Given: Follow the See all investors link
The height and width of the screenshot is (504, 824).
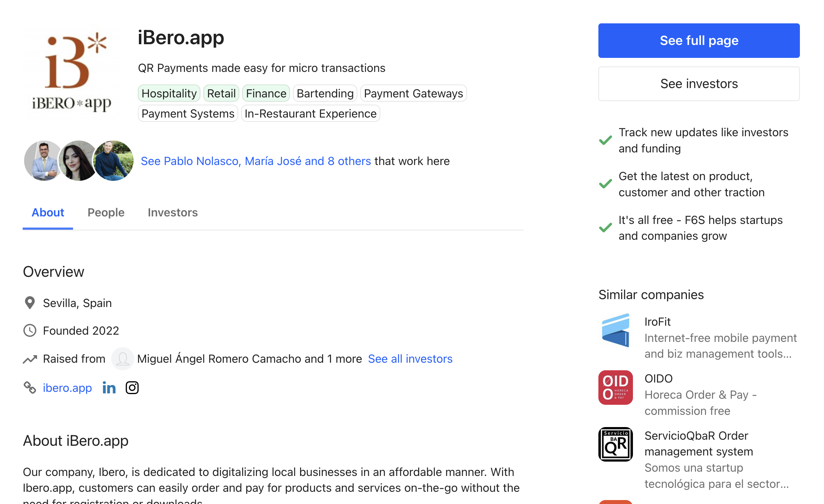Looking at the screenshot, I should tap(410, 359).
